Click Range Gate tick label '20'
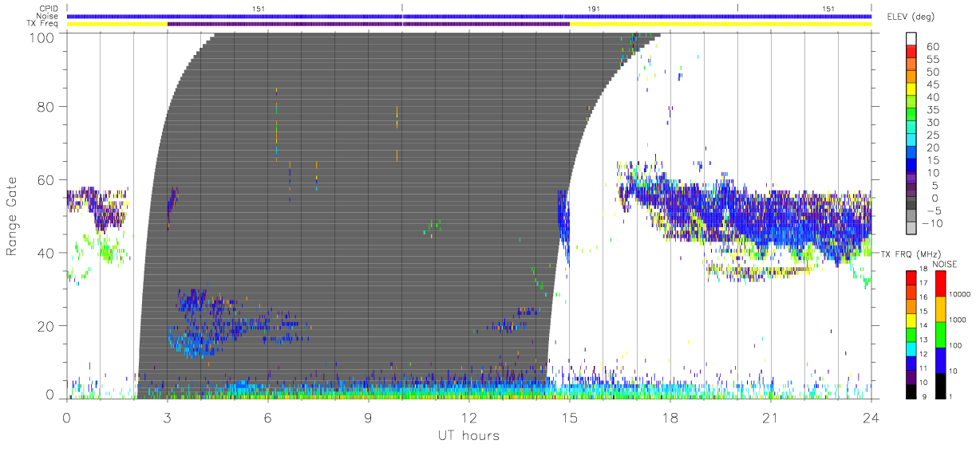 (45, 326)
